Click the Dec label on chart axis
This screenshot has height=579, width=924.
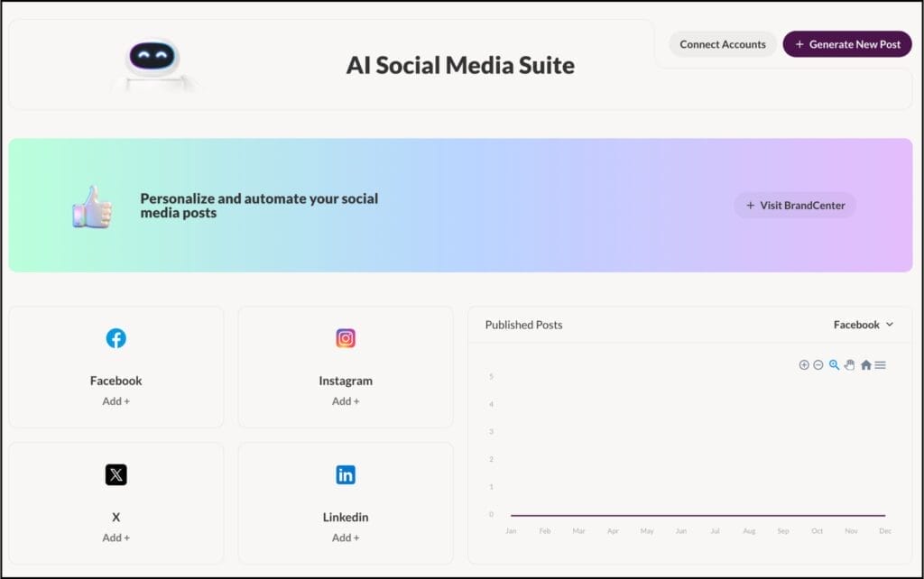pos(885,531)
